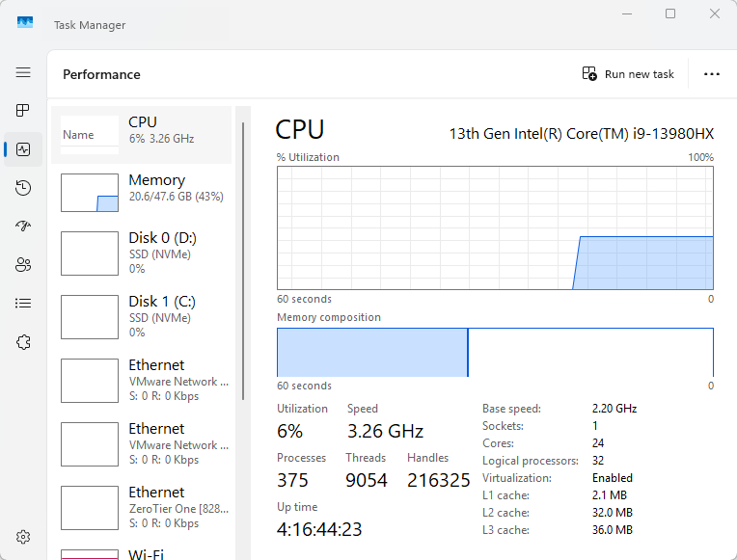Click the Threads count 9054
Viewport: 737px width, 560px height.
[367, 481]
